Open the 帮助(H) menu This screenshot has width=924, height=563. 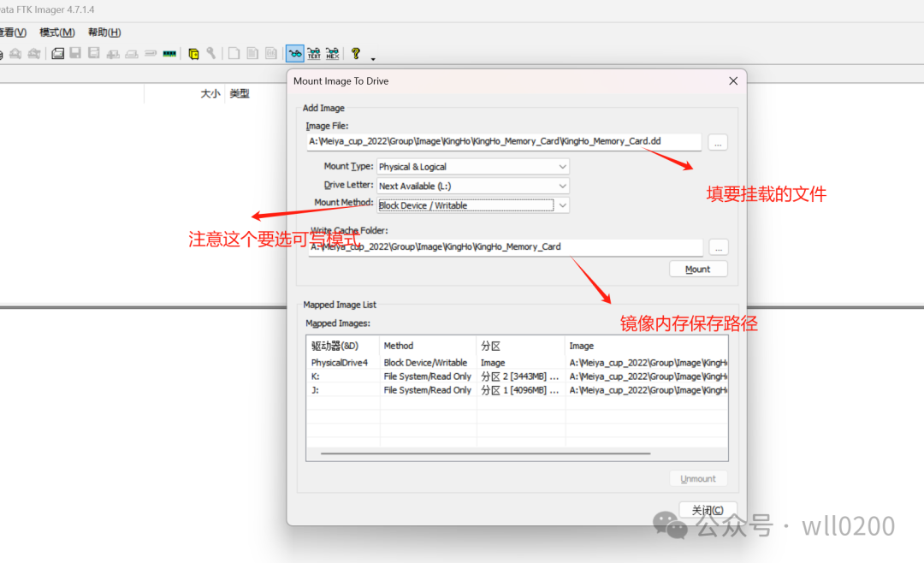(x=104, y=33)
